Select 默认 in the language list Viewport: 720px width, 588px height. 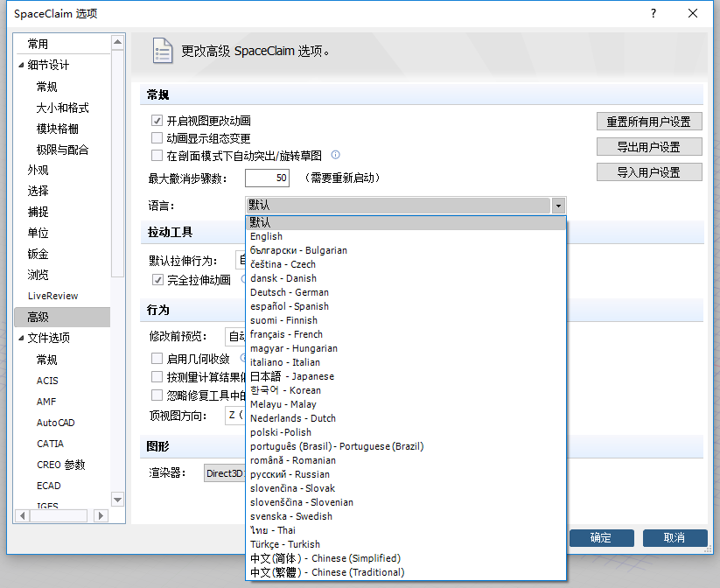point(406,223)
